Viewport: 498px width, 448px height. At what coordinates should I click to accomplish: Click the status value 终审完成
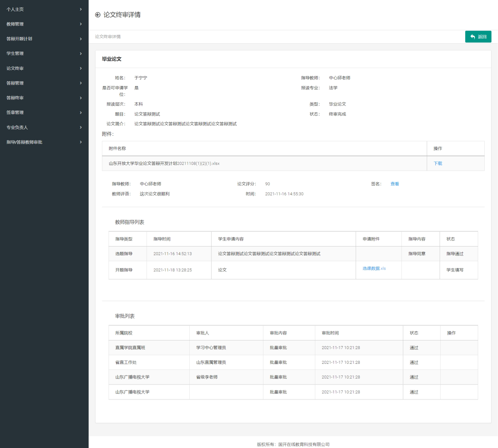[337, 114]
